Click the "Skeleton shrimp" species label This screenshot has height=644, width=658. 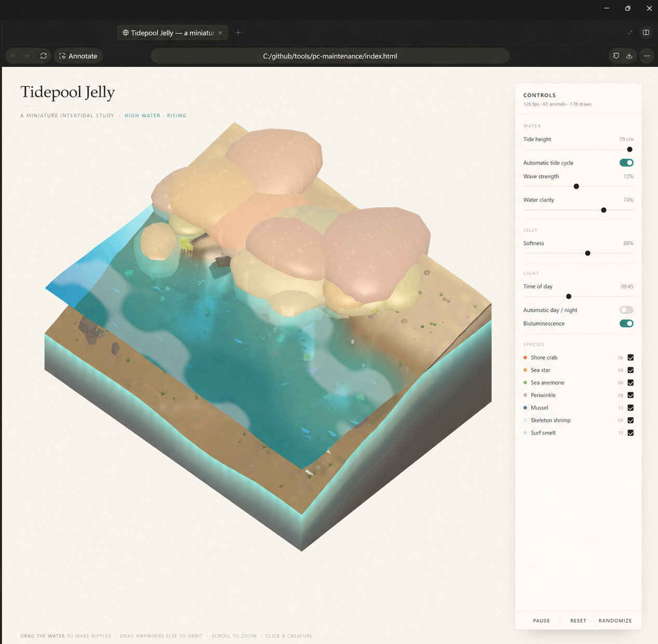(x=550, y=420)
